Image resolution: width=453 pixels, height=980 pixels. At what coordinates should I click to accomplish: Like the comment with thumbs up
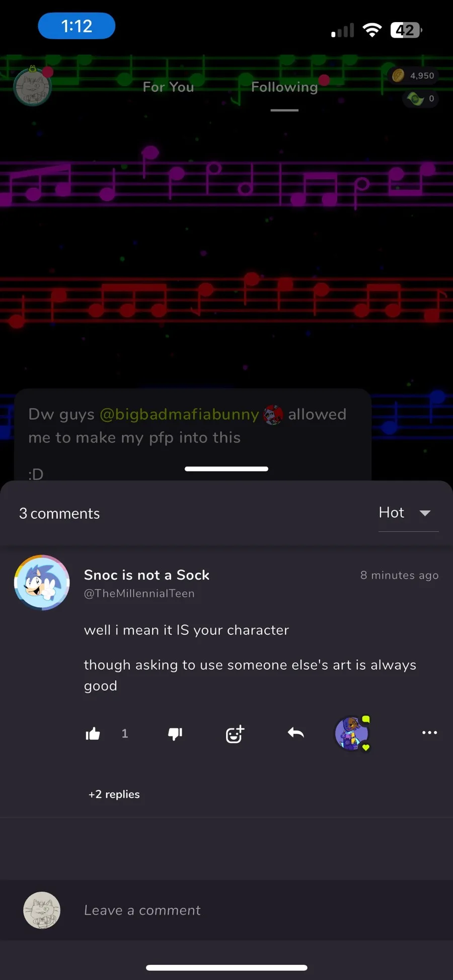tap(93, 734)
